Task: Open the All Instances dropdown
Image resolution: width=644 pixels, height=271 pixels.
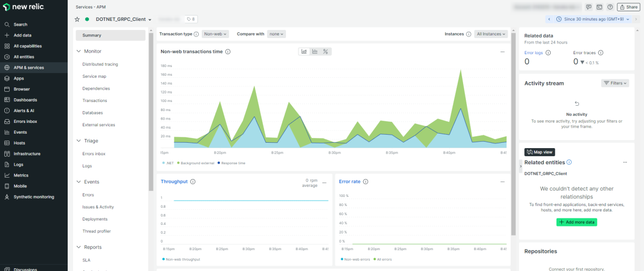Action: (x=491, y=34)
